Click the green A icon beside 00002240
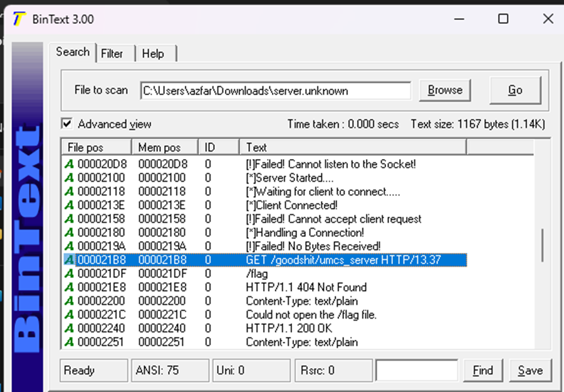 point(69,328)
